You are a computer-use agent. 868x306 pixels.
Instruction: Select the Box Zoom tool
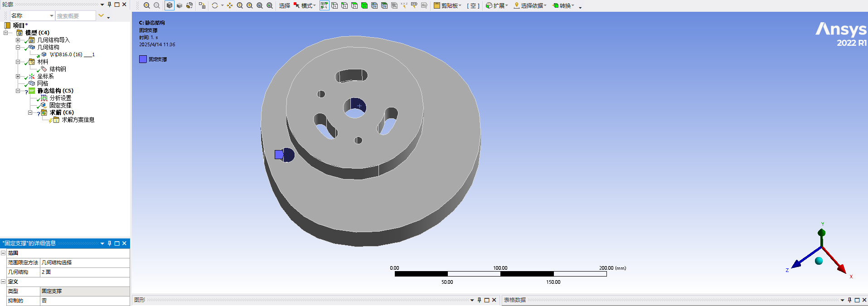250,5
